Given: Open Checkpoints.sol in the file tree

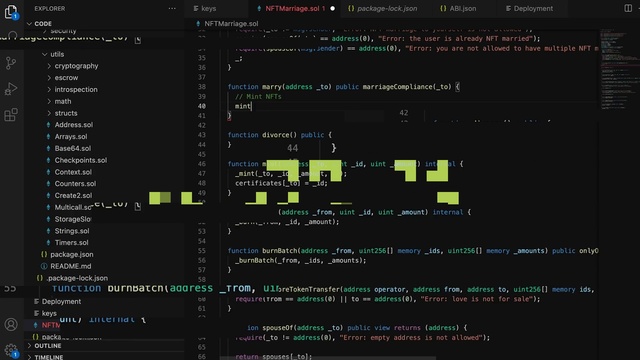Looking at the screenshot, I should click(x=81, y=160).
